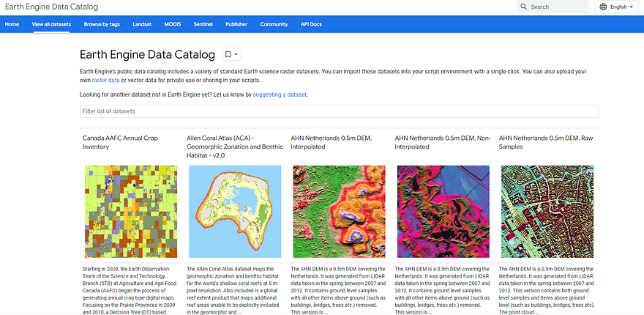The image size is (644, 315).
Task: Open the Allen Coral Atlas reef thumbnail
Action: tap(236, 212)
